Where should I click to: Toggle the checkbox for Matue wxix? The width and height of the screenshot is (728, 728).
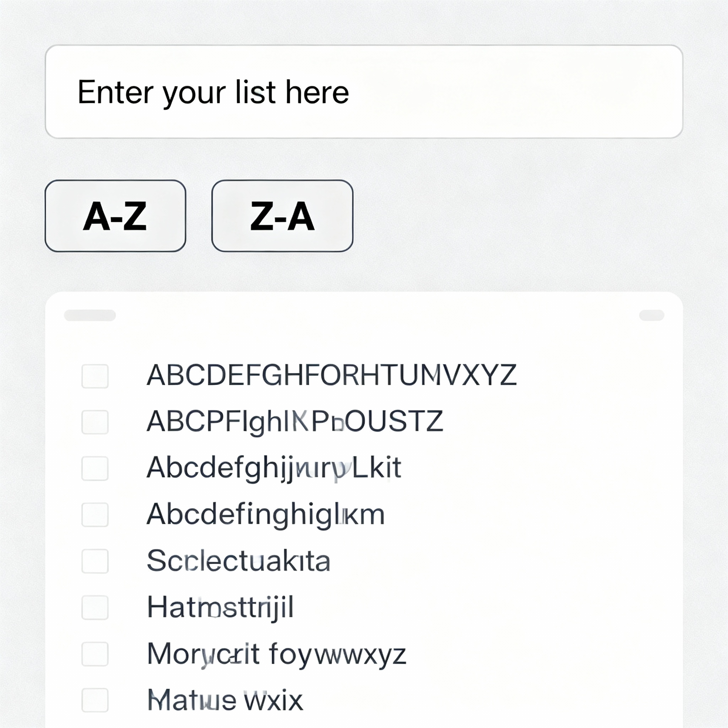coord(95,700)
